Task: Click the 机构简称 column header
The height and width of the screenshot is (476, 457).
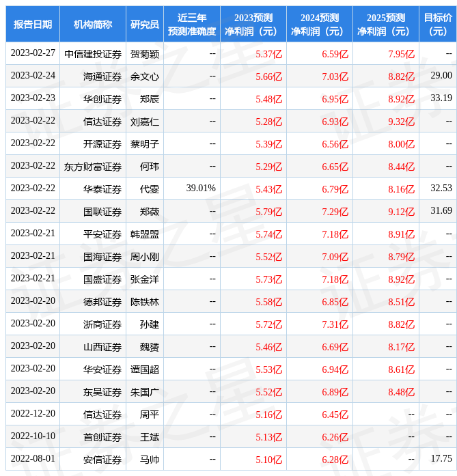Action: pyautogui.click(x=93, y=25)
